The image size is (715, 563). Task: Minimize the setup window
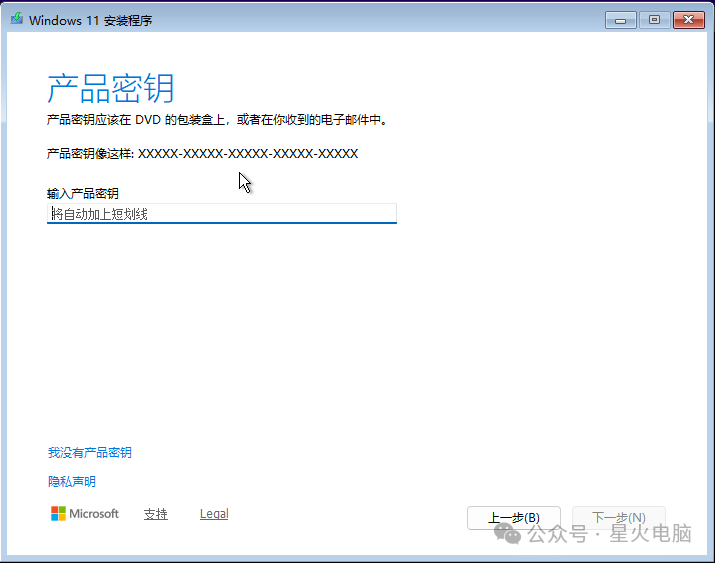[x=621, y=21]
